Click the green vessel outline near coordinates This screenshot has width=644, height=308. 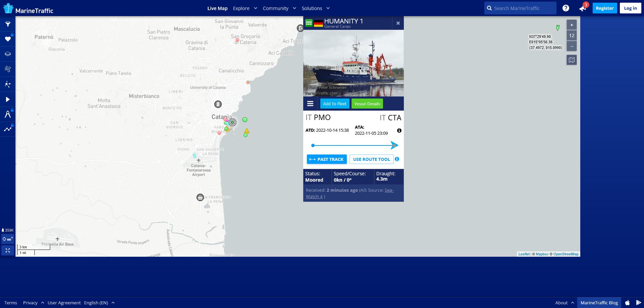coord(558,27)
